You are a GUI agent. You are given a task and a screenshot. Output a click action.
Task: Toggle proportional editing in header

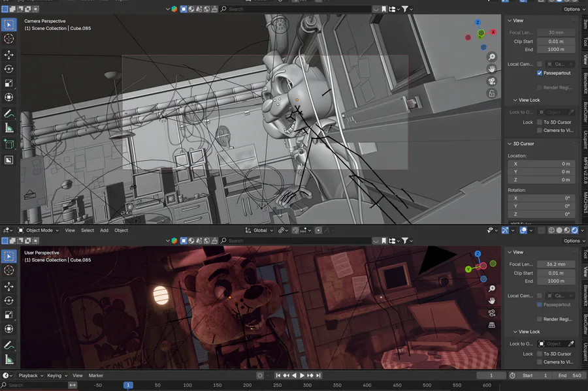pyautogui.click(x=318, y=230)
